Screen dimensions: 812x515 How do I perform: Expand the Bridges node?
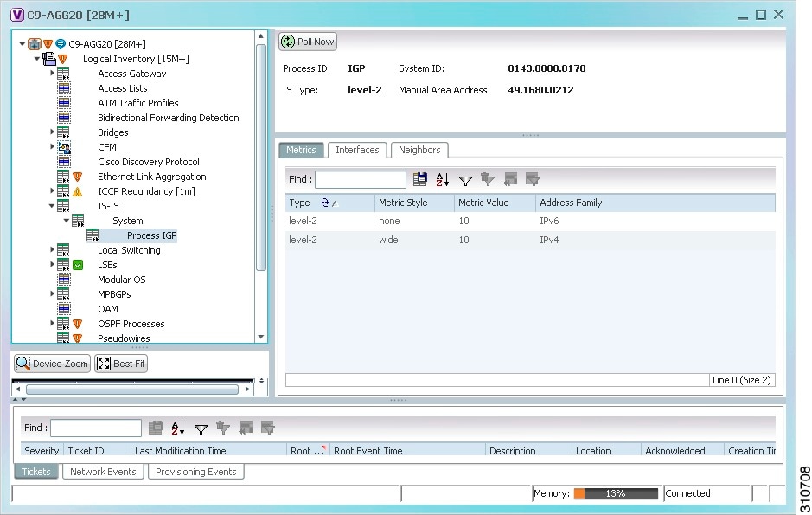pos(52,132)
